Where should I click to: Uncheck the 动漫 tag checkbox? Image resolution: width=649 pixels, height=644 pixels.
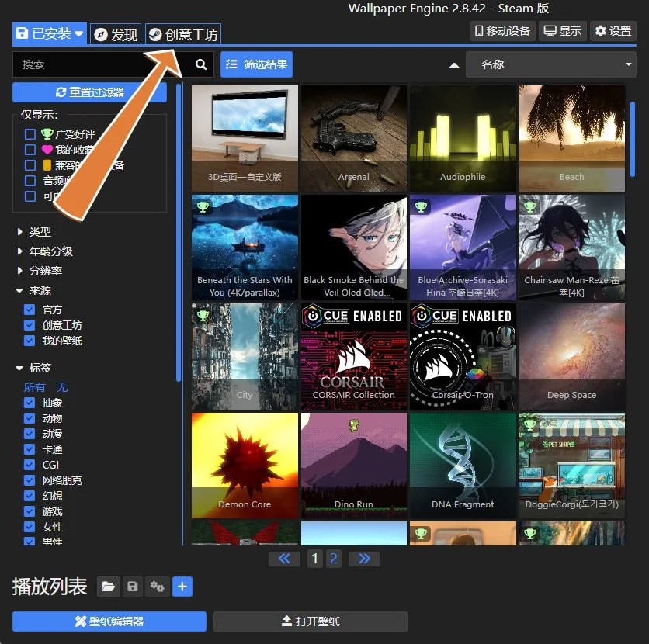tap(29, 434)
